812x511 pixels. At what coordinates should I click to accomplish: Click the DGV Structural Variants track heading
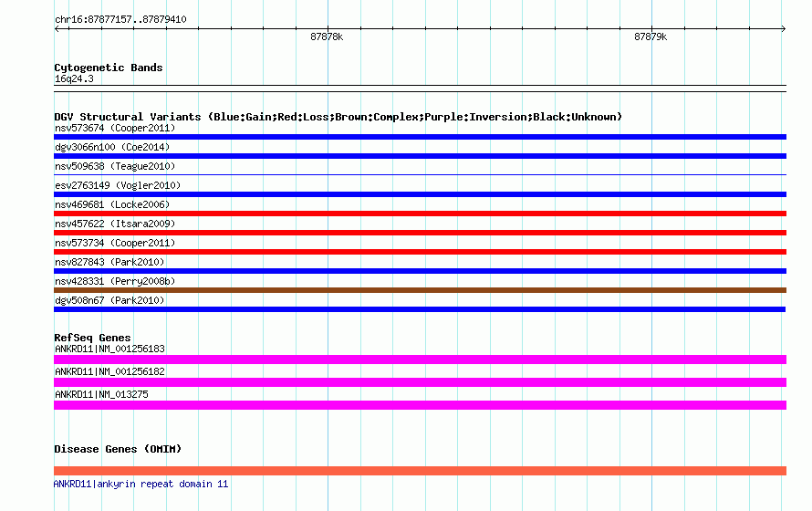(338, 117)
